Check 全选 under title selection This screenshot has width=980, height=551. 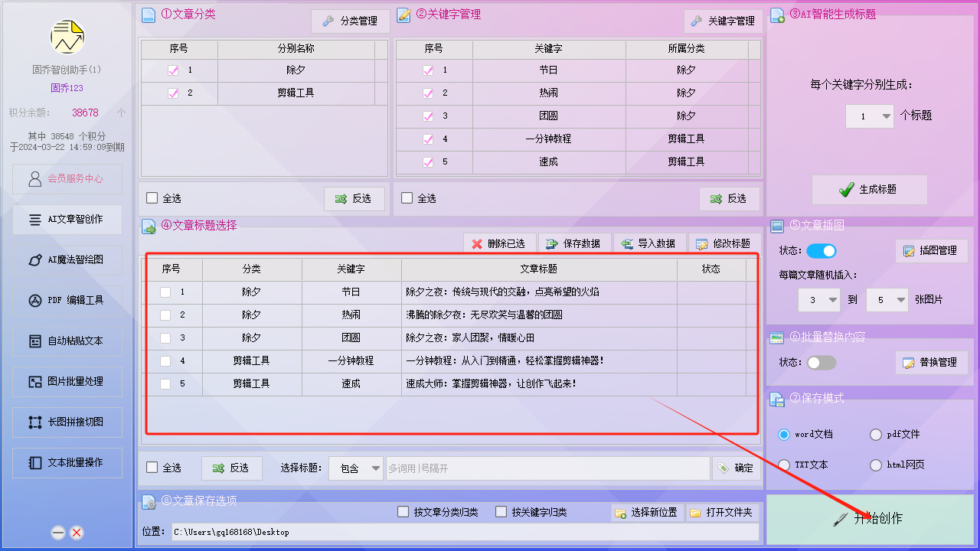(152, 468)
